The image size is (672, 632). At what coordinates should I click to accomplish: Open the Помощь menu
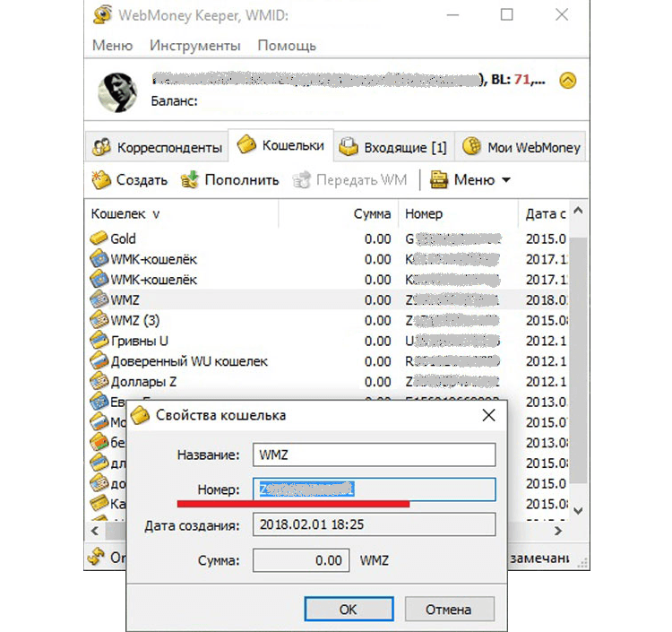(x=287, y=46)
